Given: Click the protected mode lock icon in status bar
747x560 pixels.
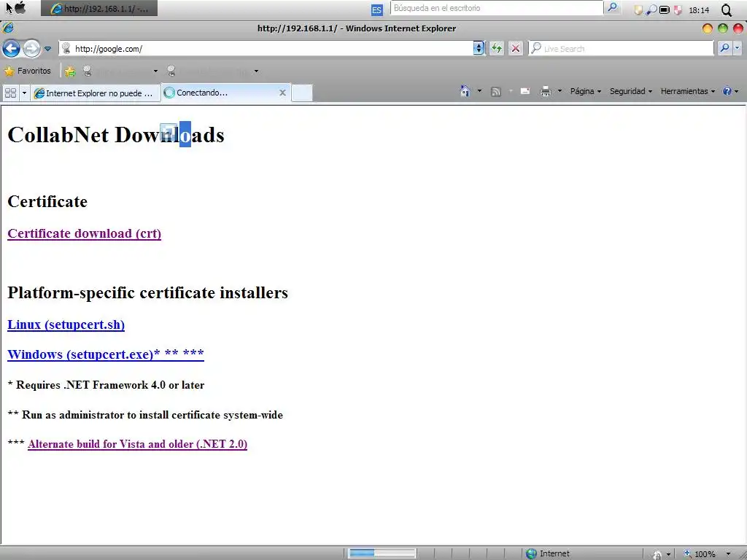Looking at the screenshot, I should point(657,554).
